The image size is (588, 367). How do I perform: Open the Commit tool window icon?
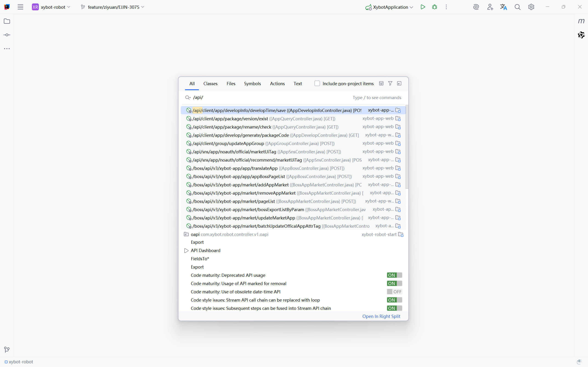pos(7,35)
